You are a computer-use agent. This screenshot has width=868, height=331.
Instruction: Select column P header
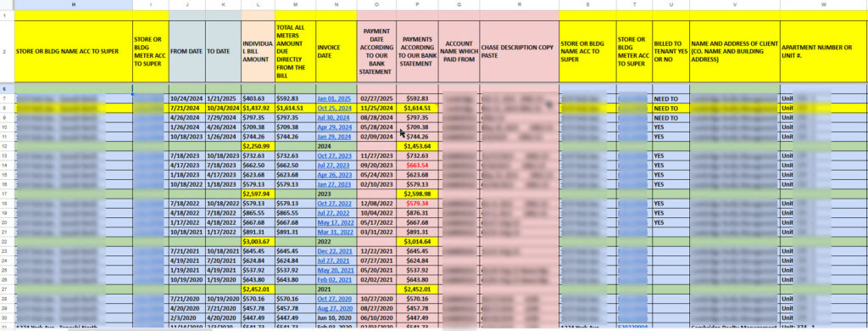(x=417, y=5)
